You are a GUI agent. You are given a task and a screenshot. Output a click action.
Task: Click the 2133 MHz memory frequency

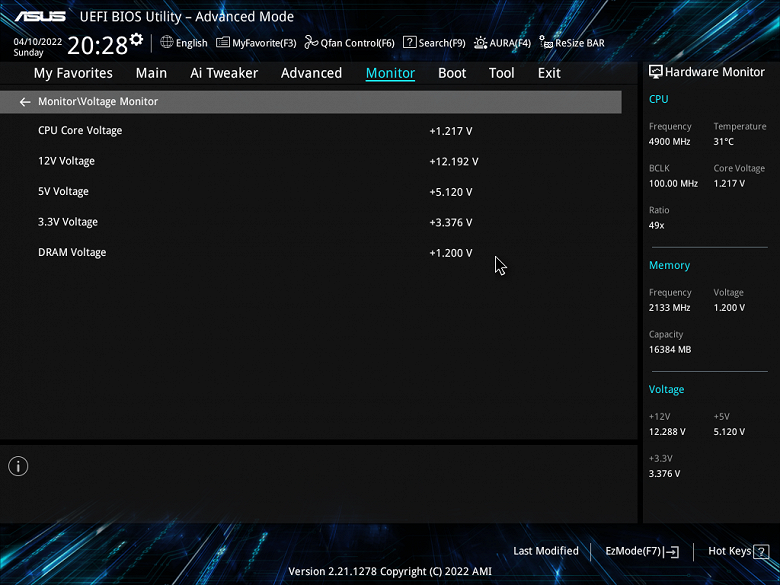[669, 308]
